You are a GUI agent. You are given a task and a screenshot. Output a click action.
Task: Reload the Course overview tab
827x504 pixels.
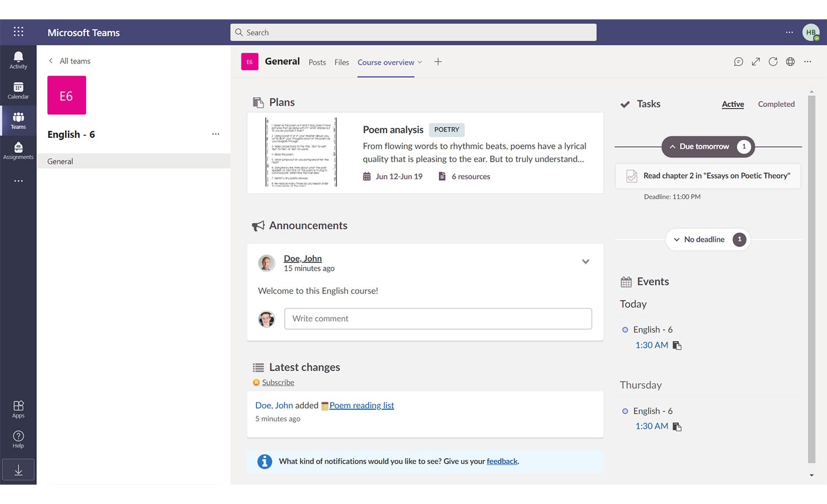tap(773, 62)
